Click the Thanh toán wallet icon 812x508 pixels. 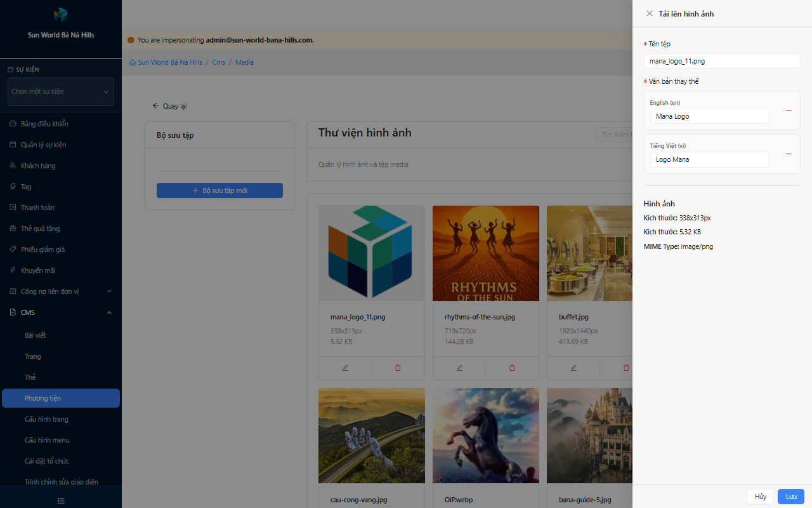13,208
